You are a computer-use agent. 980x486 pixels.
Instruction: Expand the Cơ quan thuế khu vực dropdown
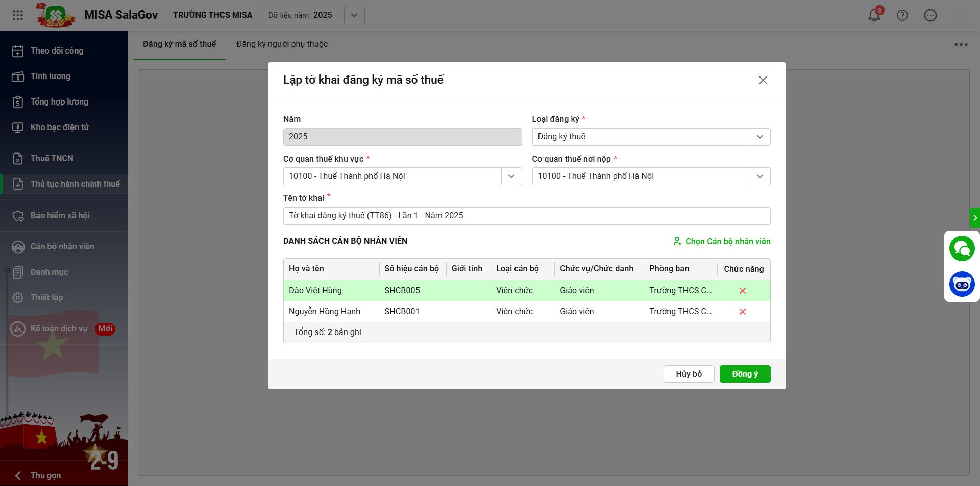tap(511, 176)
